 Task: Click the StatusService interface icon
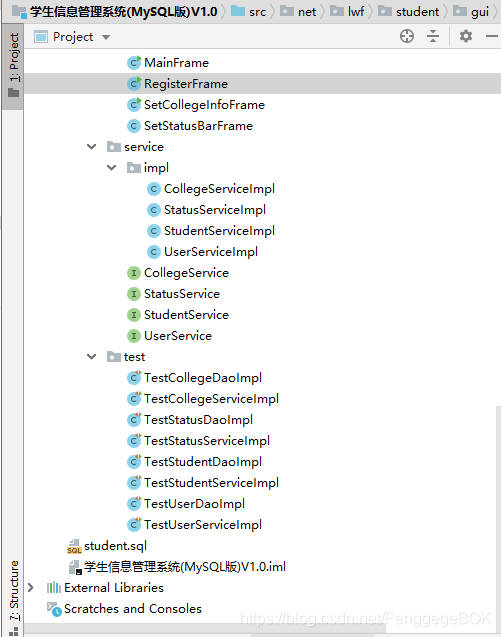tap(134, 294)
